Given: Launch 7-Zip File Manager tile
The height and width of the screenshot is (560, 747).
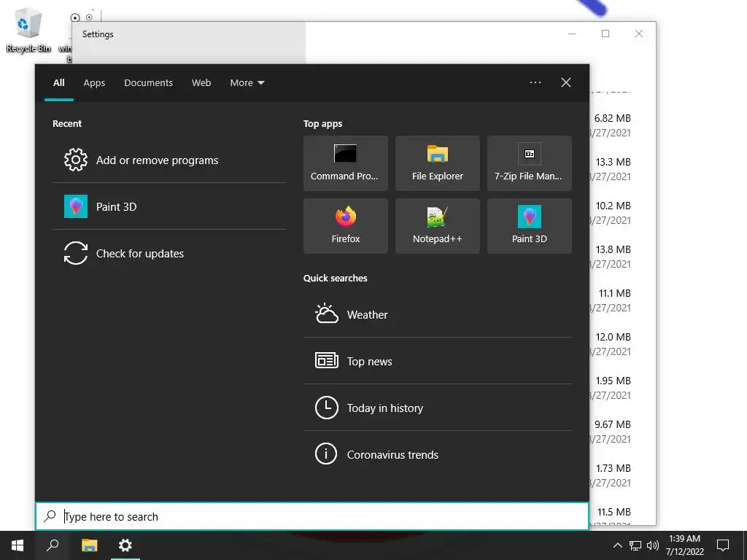Looking at the screenshot, I should tap(530, 163).
